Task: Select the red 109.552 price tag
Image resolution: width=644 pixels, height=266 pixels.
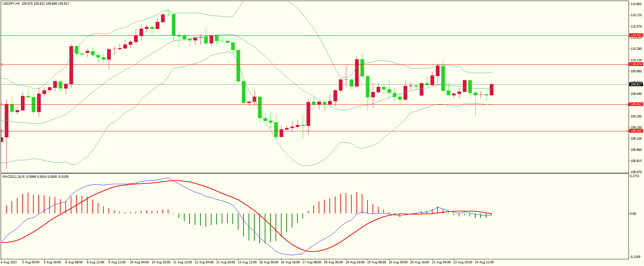Action: click(636, 104)
